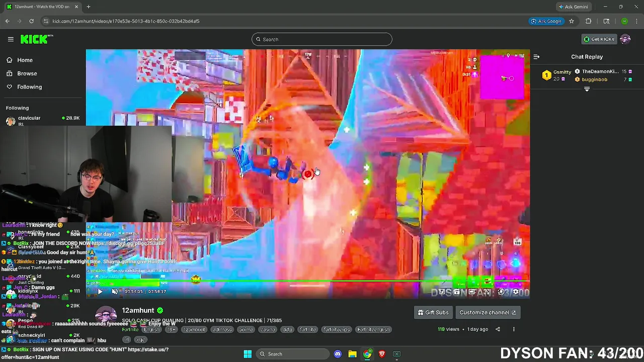Focus the Kick search field
The image size is (644, 362).
pos(322,39)
